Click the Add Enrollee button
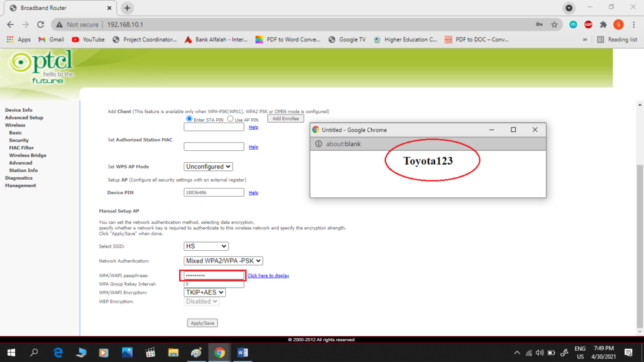This screenshot has height=362, width=644. [x=286, y=119]
